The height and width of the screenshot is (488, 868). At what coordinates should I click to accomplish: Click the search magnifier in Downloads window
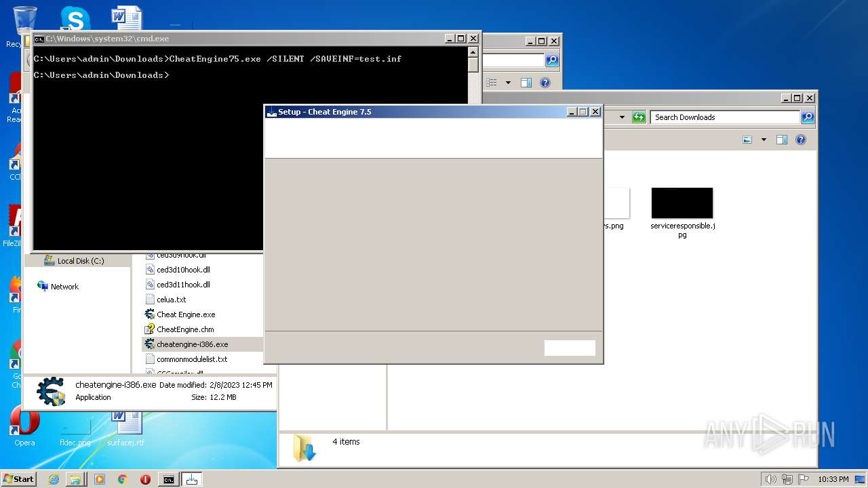pos(807,117)
